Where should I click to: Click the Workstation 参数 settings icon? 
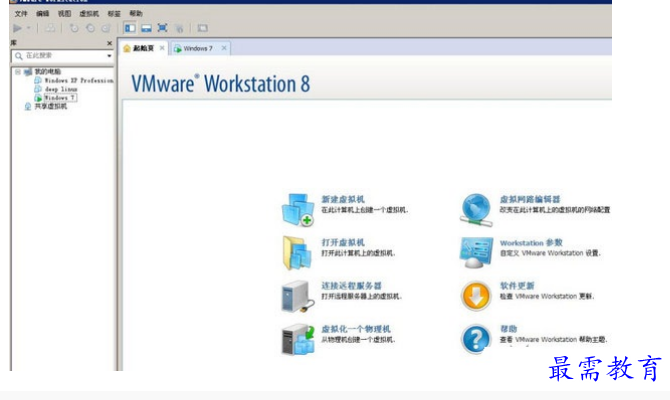click(476, 253)
